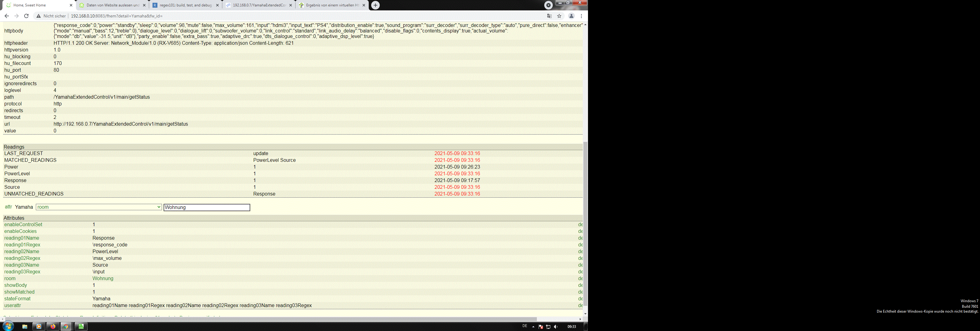Click the attr link for Yamaha
The width and height of the screenshot is (980, 331).
[x=8, y=207]
